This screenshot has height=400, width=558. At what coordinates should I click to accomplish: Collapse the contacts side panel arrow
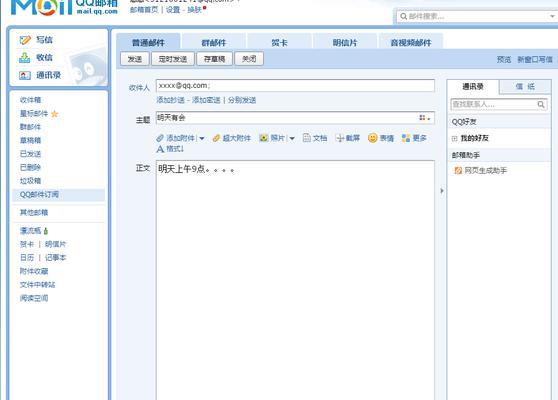click(442, 191)
